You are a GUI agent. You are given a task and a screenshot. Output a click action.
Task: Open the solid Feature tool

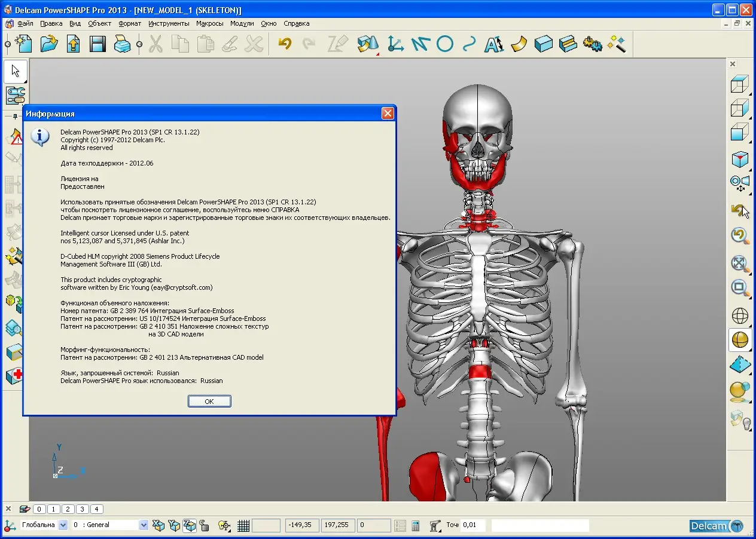[568, 44]
